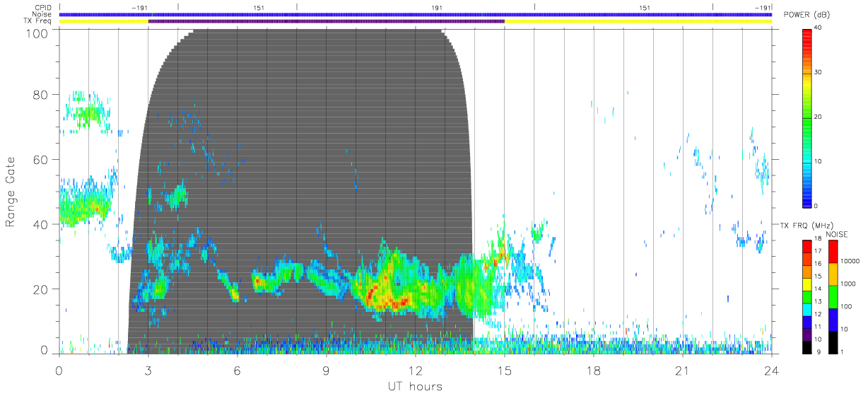Click the POWER colorbar tick label 40
This screenshot has width=868, height=401.
coord(818,28)
